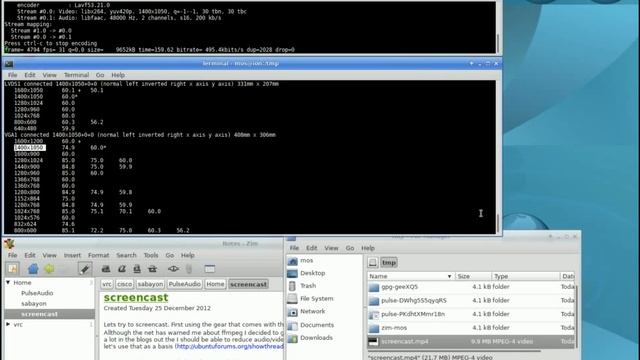
Task: Click cisco button in Zim path bar
Action: (x=124, y=284)
